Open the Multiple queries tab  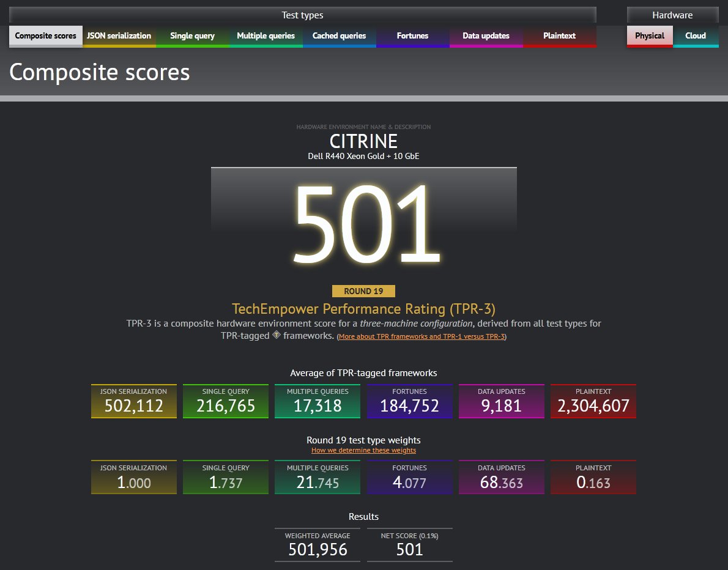(266, 36)
